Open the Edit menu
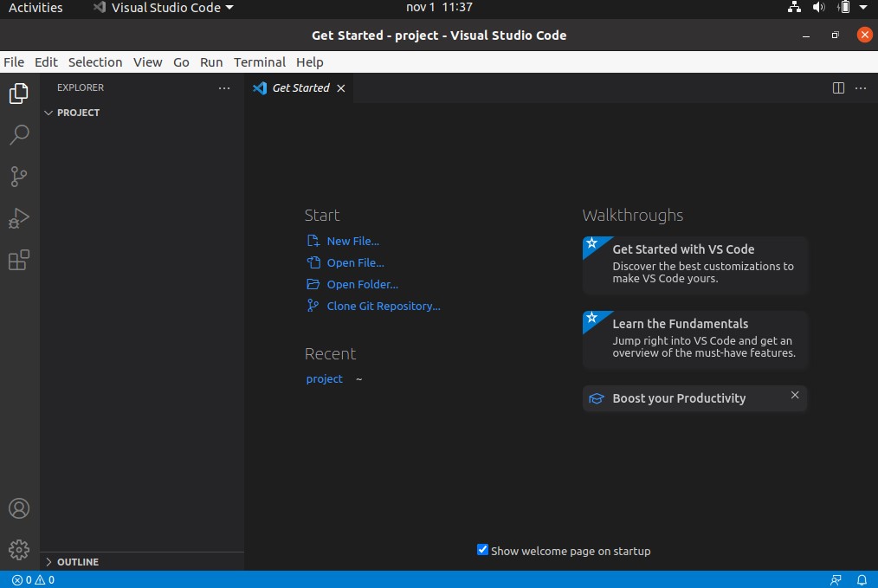The width and height of the screenshot is (878, 588). coord(46,62)
